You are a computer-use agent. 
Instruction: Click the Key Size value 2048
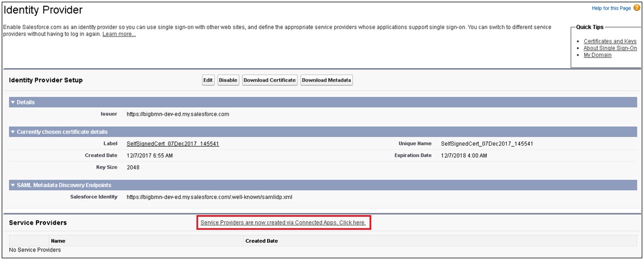[x=133, y=168]
